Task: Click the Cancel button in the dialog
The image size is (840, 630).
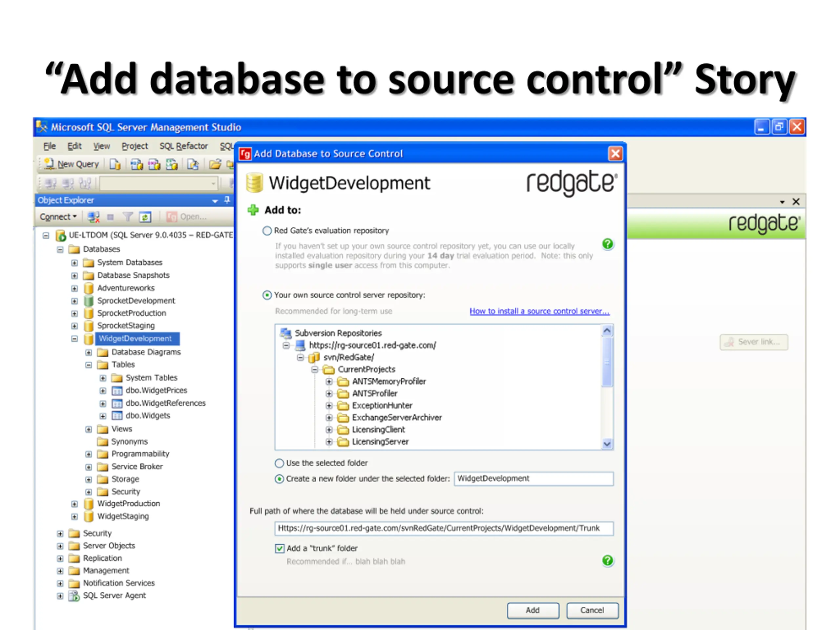Action: click(x=592, y=610)
